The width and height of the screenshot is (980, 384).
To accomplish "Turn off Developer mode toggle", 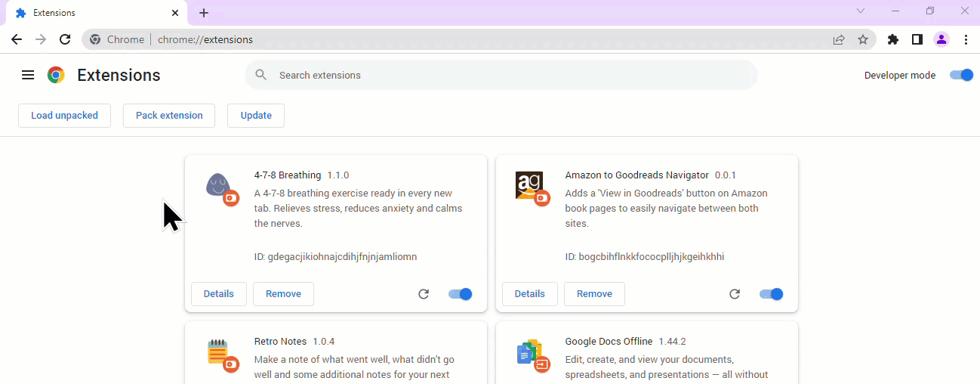I will click(961, 75).
